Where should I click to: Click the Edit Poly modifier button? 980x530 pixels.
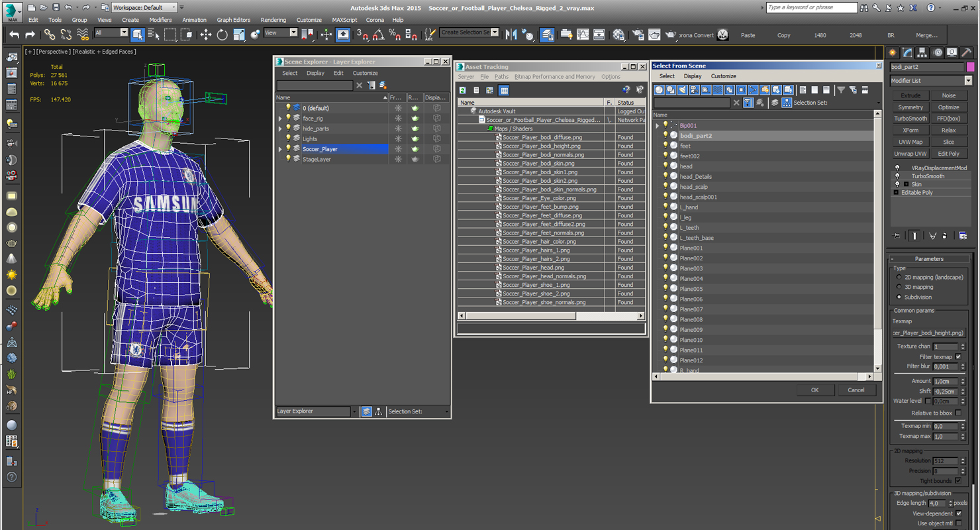pos(948,154)
